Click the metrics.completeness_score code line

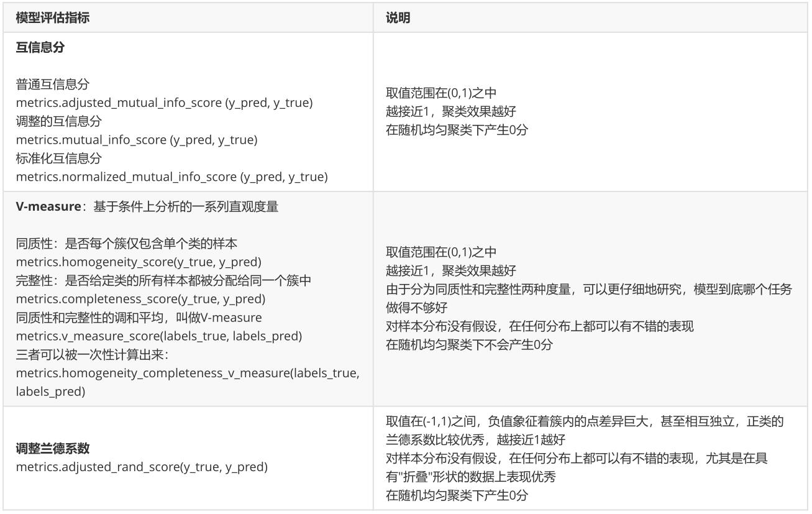[140, 299]
